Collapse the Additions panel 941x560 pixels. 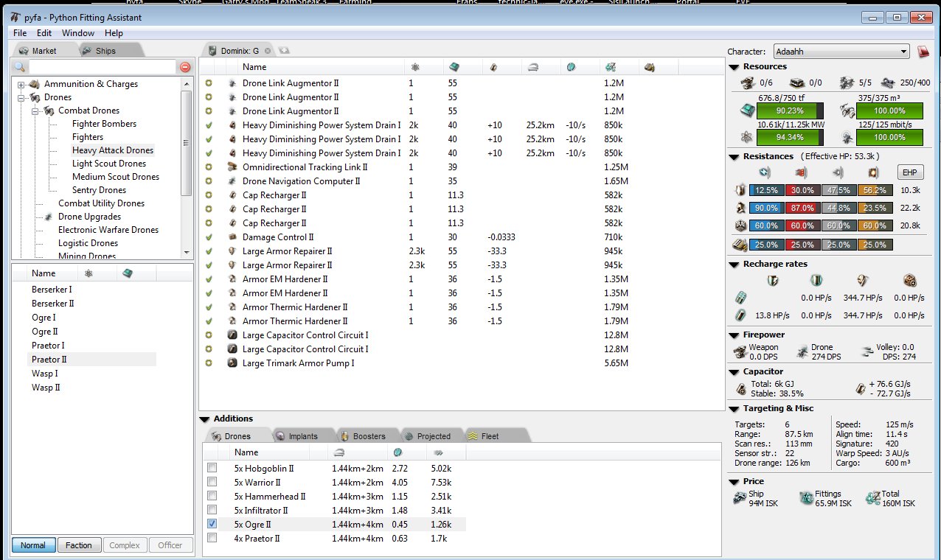204,419
